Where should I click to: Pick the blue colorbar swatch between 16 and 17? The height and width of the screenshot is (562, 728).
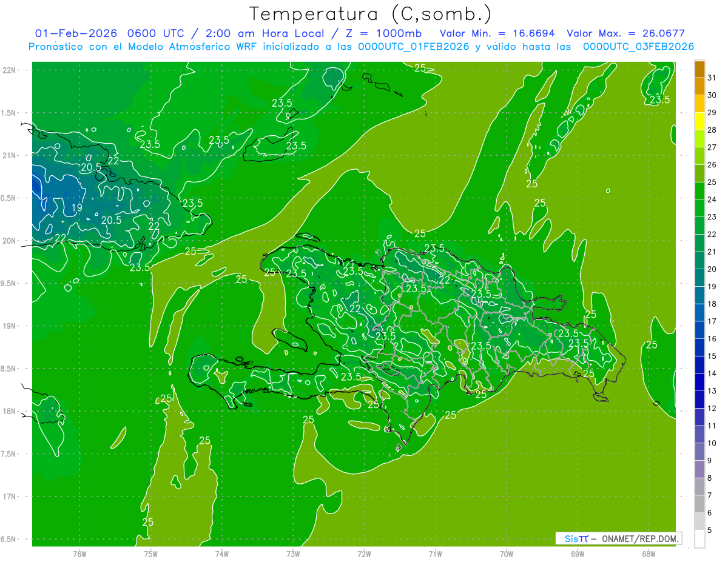tap(699, 330)
